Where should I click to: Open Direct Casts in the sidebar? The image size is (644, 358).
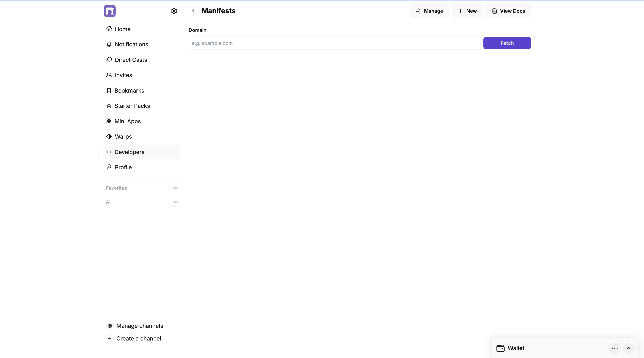(131, 60)
